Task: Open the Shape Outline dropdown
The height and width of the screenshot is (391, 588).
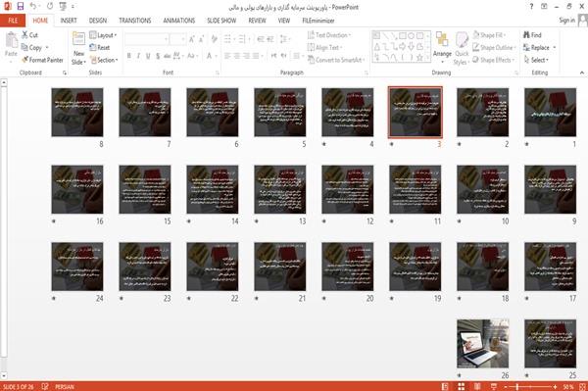Action: 494,47
